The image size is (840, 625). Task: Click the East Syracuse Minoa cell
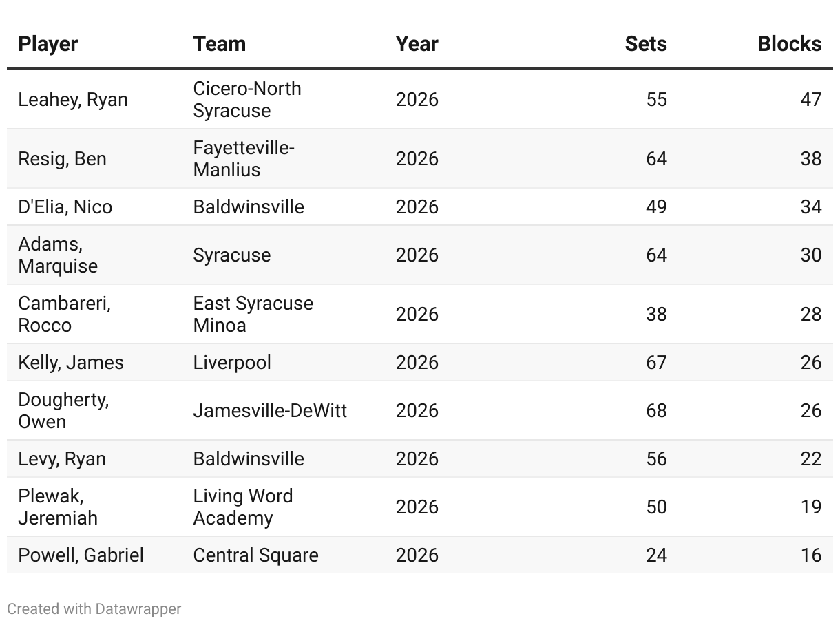click(253, 315)
